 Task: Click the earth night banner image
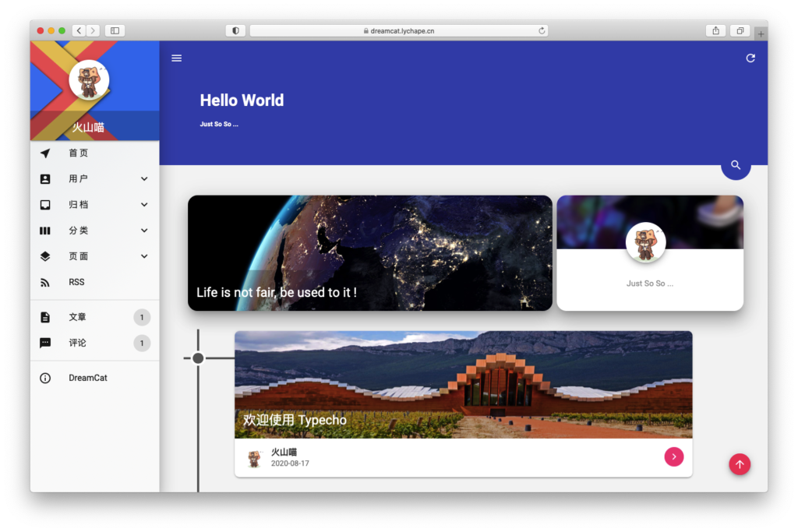point(369,249)
